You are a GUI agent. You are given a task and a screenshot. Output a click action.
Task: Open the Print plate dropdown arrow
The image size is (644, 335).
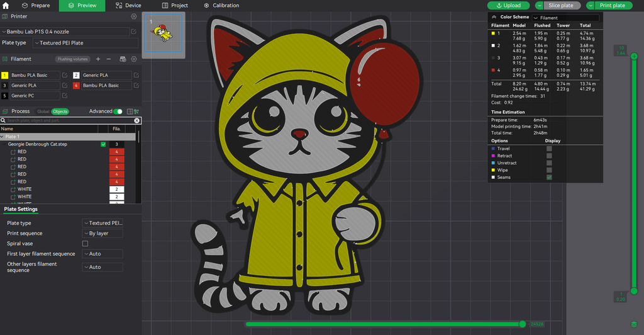590,5
